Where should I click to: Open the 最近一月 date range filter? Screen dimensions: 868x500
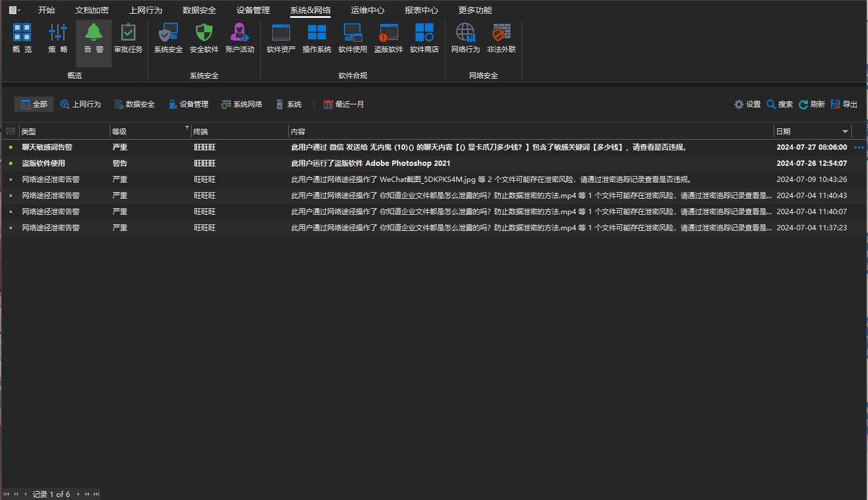tap(344, 104)
